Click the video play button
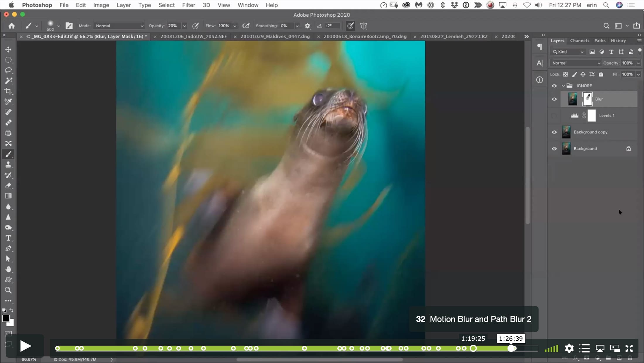 click(x=25, y=346)
